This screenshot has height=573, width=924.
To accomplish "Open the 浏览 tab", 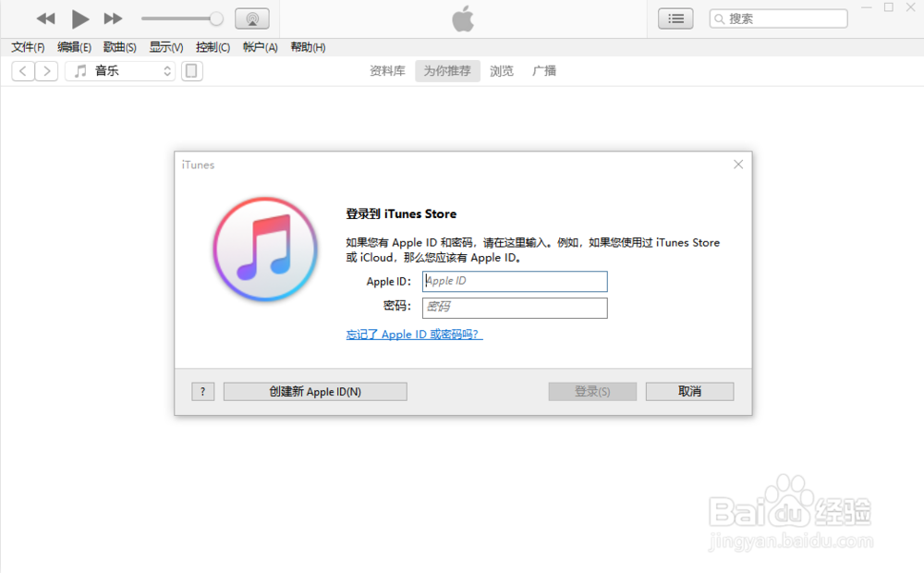I will (502, 70).
